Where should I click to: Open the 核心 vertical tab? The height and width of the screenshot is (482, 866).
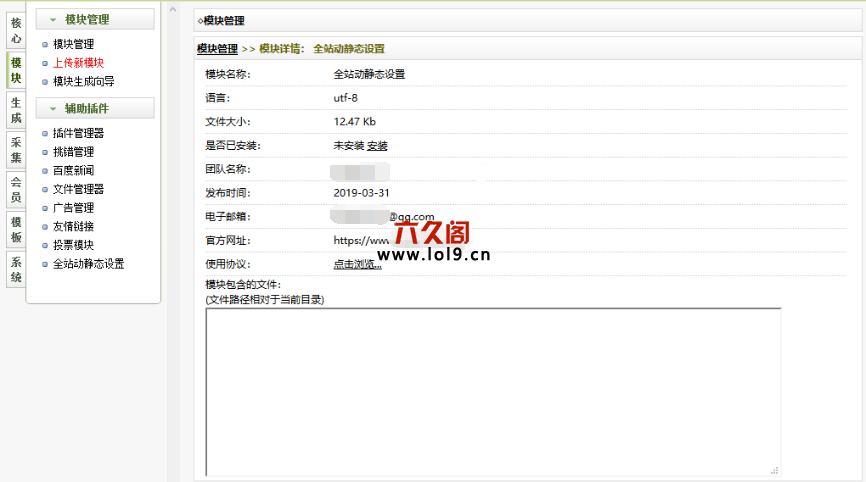point(15,30)
